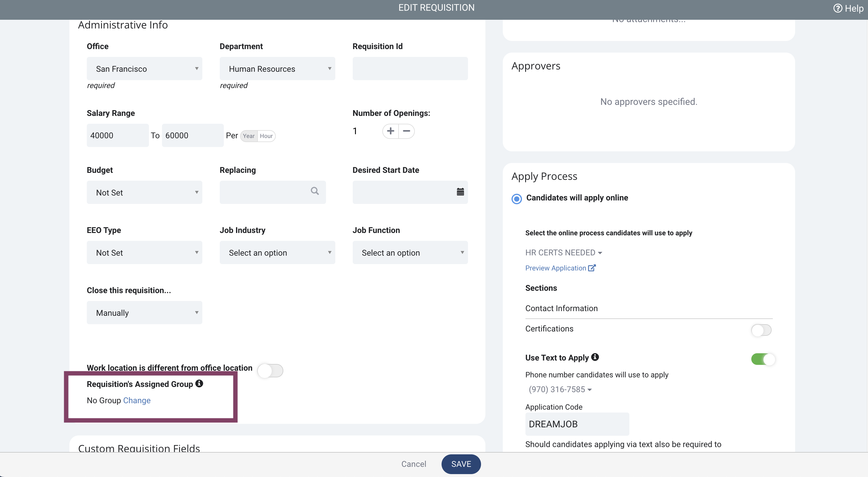The width and height of the screenshot is (868, 477).
Task: Click the Requisition Id input field
Action: click(410, 69)
